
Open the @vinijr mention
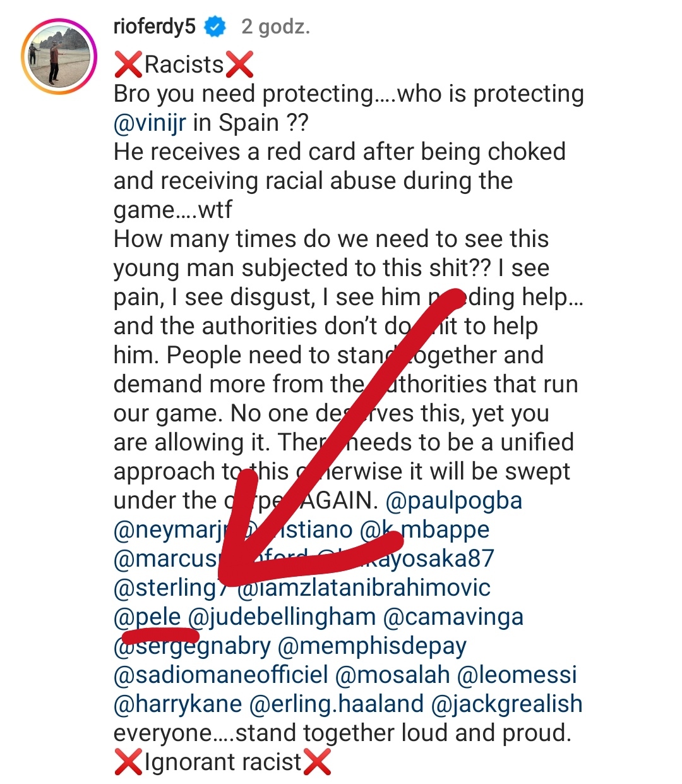[150, 123]
